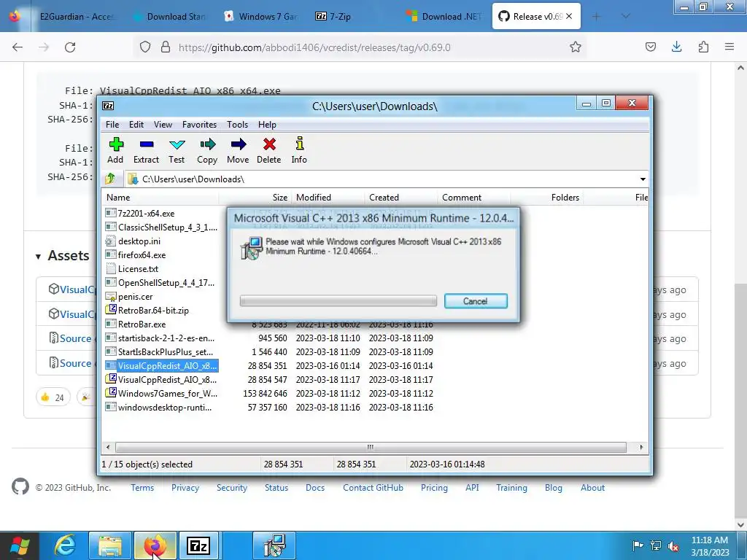Click the Info toolbar icon
This screenshot has width=747, height=560.
coord(299,150)
